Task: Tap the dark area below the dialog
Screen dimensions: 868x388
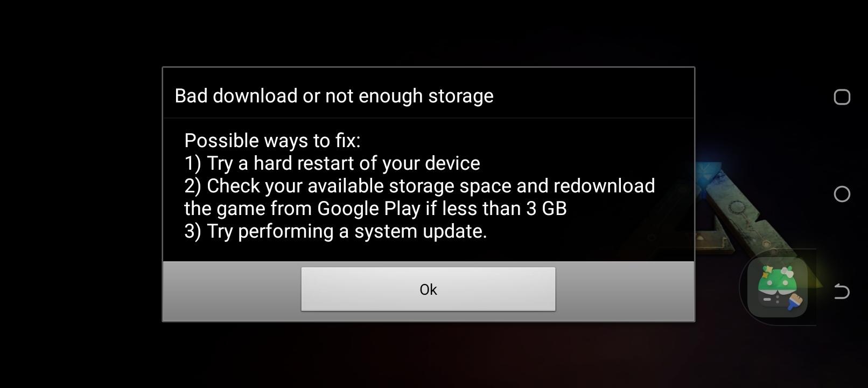Action: (428, 356)
